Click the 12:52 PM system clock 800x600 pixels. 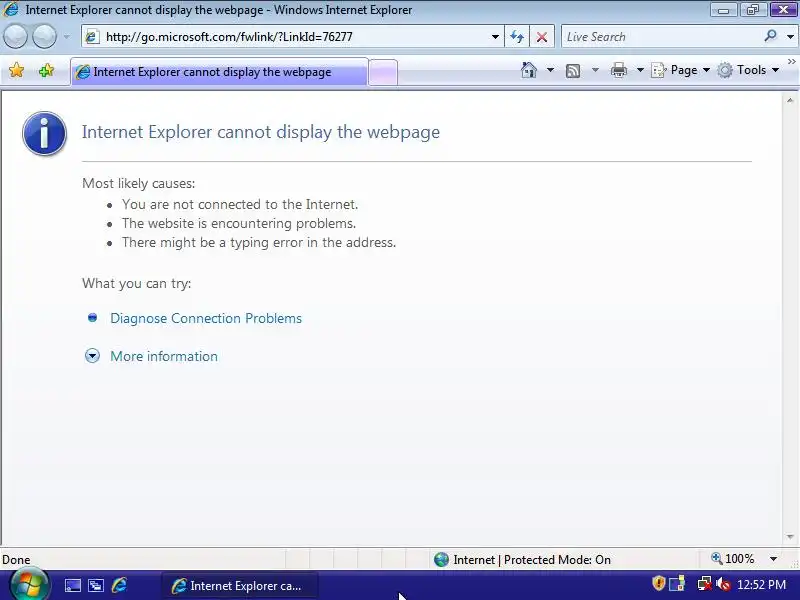coord(761,585)
